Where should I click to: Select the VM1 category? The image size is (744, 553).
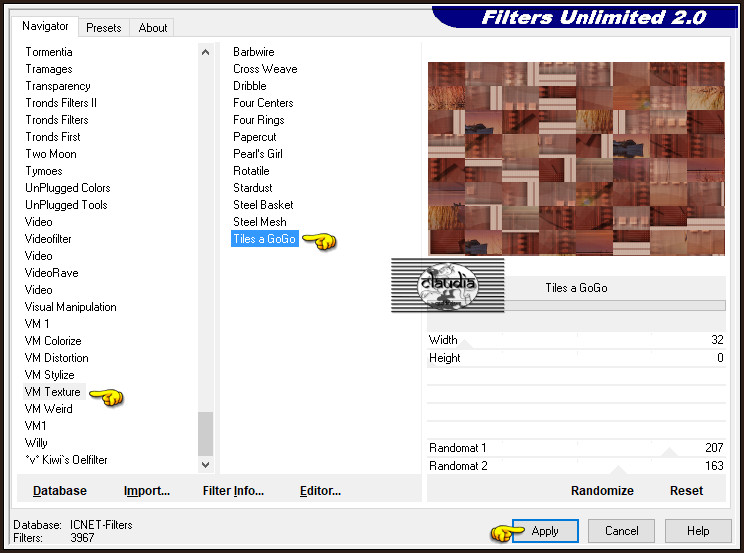click(x=36, y=426)
